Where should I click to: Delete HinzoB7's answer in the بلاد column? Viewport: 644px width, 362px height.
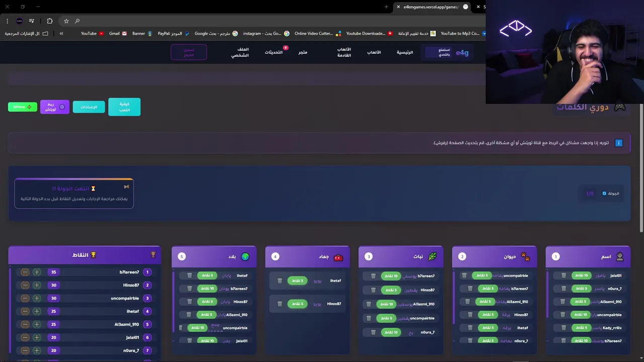(190, 302)
